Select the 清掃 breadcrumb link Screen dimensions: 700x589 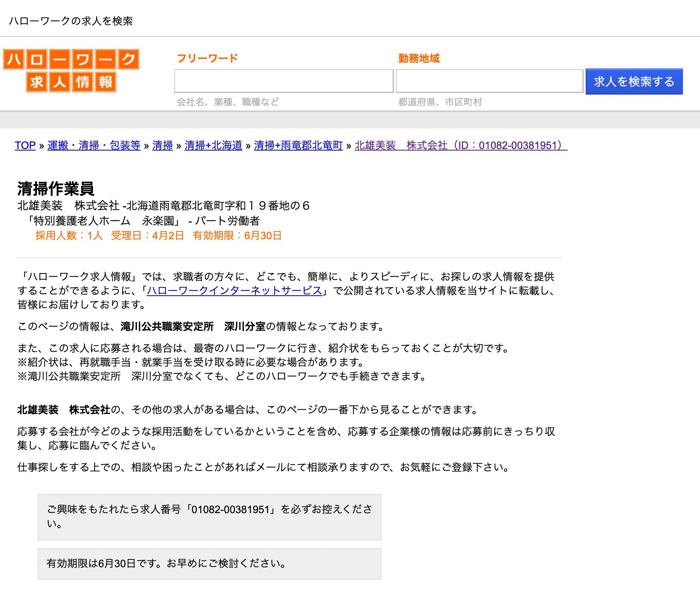163,146
